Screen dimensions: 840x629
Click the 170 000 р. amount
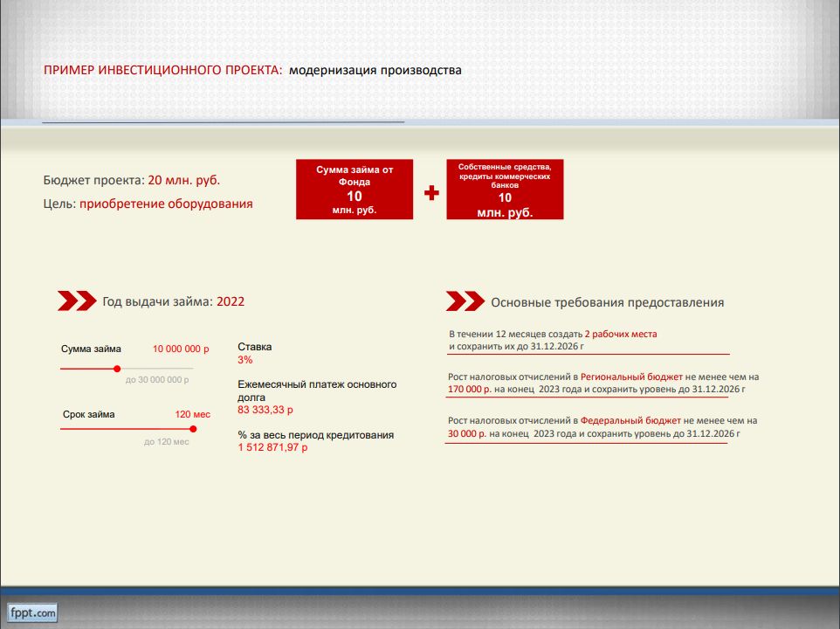(467, 390)
